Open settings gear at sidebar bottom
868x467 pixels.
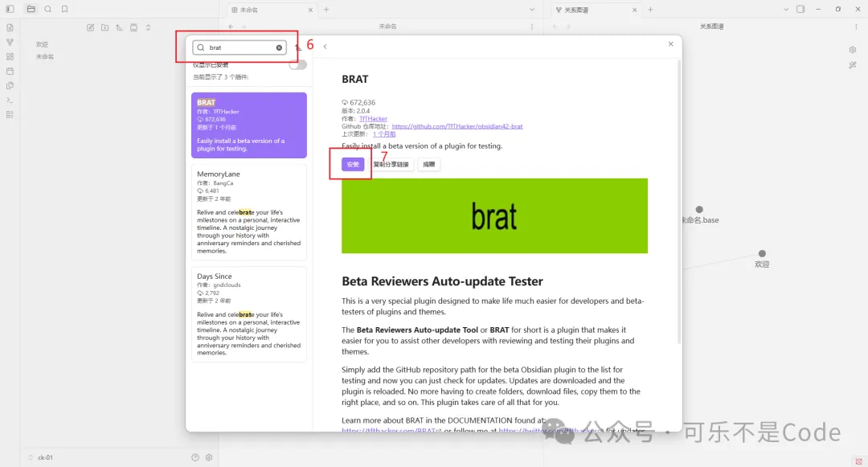pyautogui.click(x=209, y=457)
